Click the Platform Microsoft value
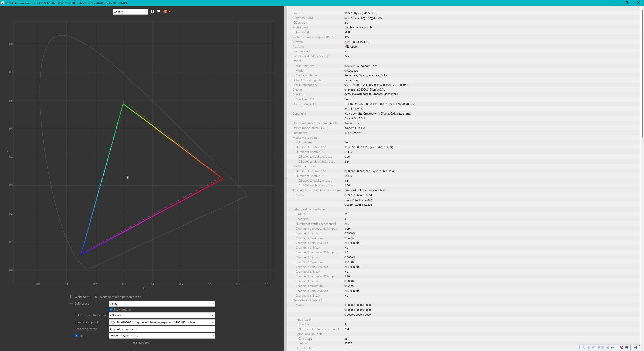 [351, 47]
